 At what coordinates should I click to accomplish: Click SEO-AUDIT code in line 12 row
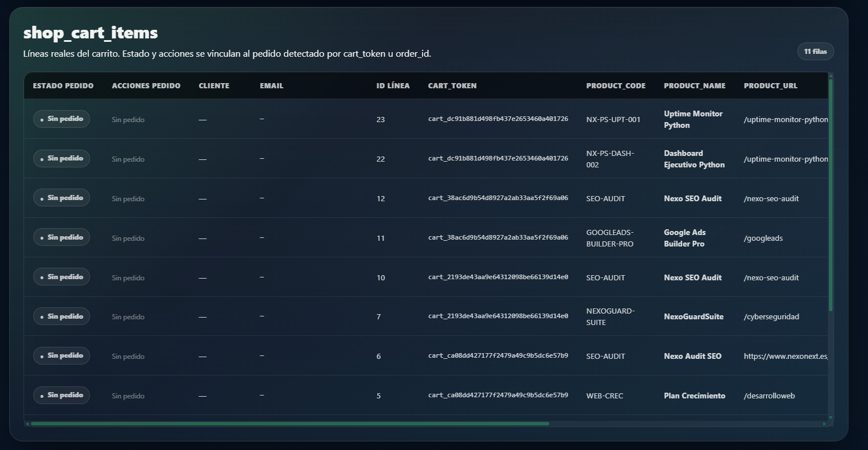[606, 198]
